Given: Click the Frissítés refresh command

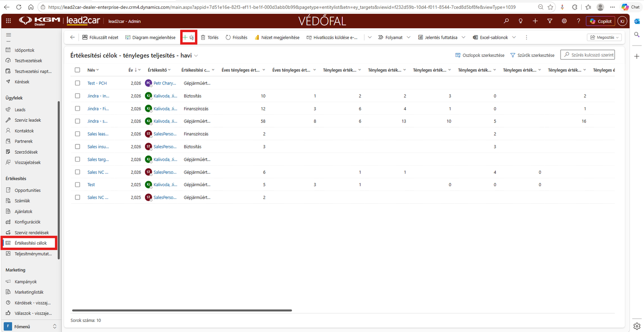Looking at the screenshot, I should click(236, 37).
